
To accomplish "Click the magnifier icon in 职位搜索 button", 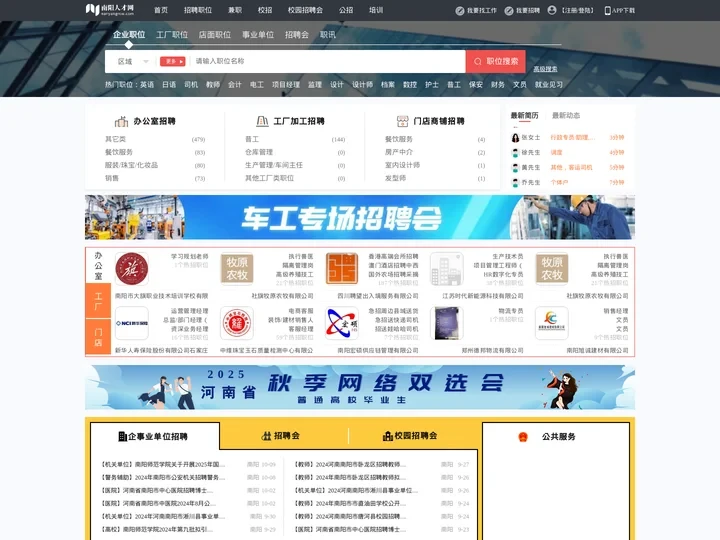I will click(478, 62).
